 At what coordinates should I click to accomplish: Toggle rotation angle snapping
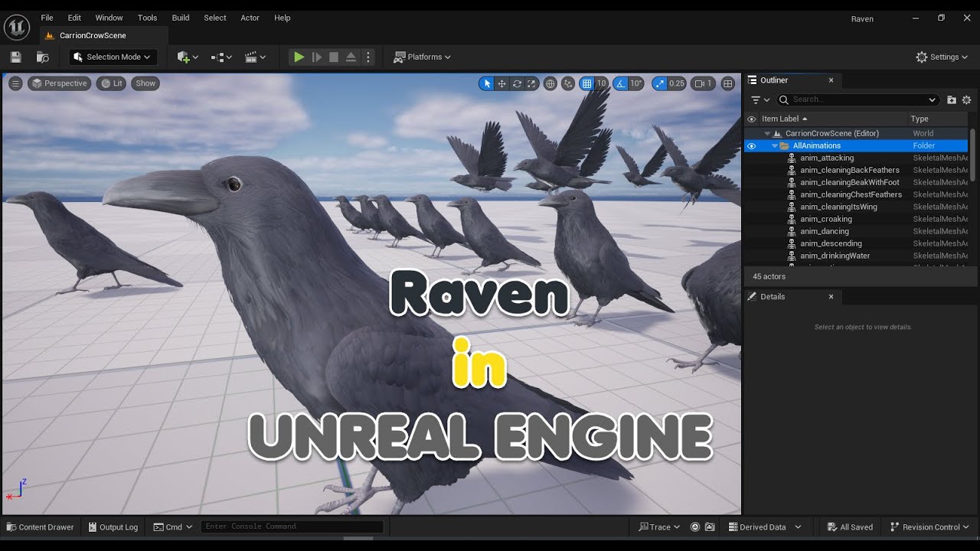(620, 83)
